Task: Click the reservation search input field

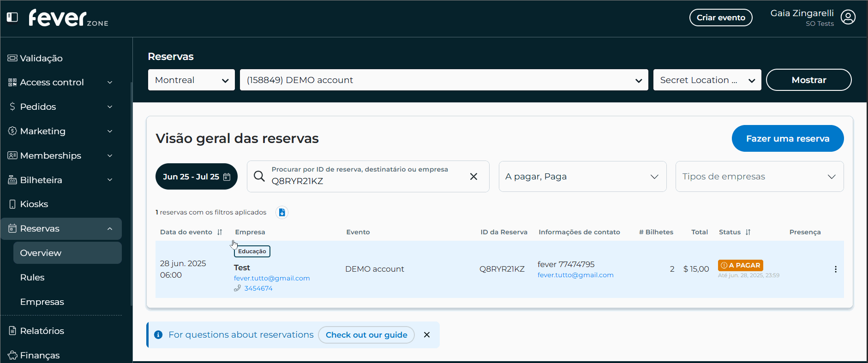Action: [x=368, y=176]
